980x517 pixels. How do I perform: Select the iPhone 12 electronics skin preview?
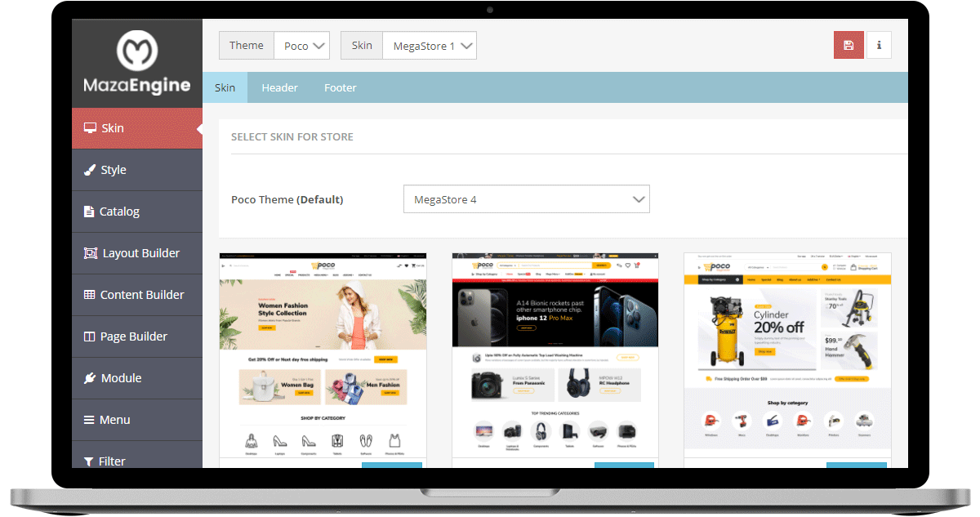click(x=555, y=355)
